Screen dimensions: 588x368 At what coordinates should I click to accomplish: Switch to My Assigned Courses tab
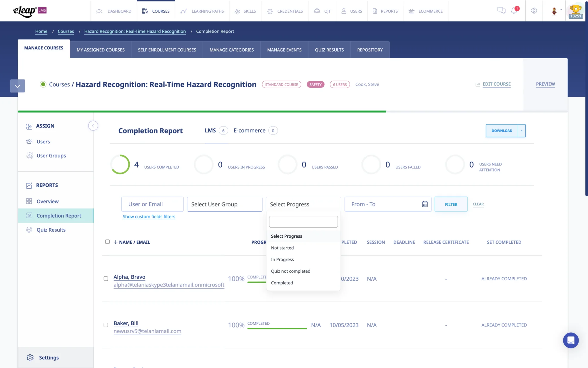tap(101, 50)
